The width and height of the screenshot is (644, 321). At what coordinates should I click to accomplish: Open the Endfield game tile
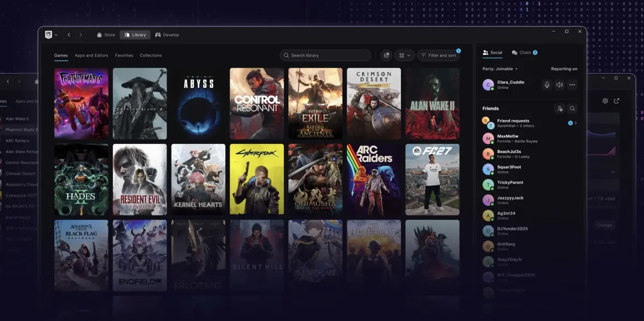[x=140, y=256]
